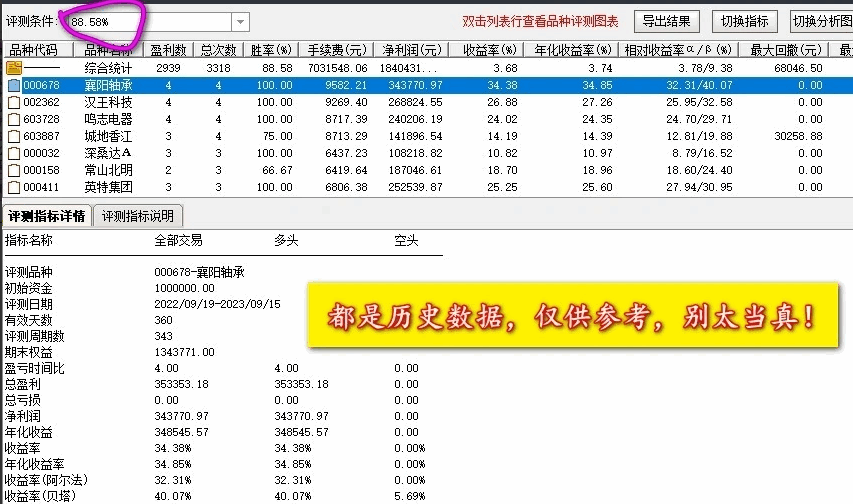This screenshot has width=853, height=504.
Task: Click the document icon for 002362
Action: pyautogui.click(x=14, y=102)
